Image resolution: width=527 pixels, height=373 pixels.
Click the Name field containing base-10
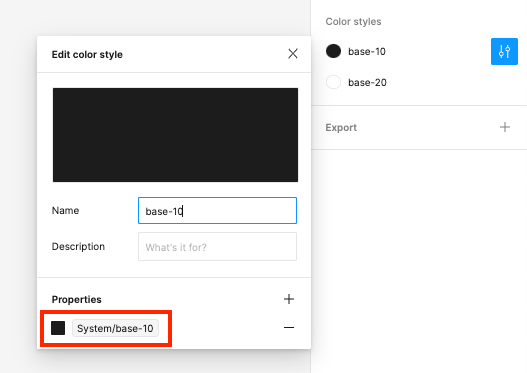(x=217, y=211)
